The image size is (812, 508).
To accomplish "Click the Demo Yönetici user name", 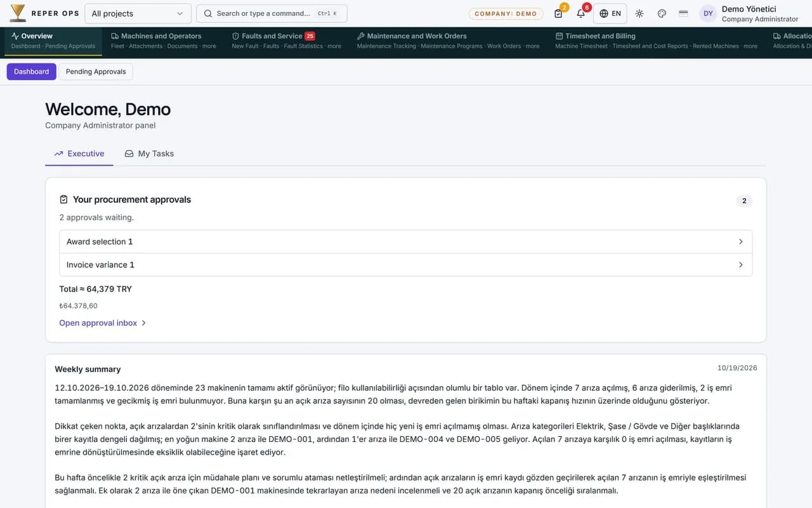I will 749,9.
